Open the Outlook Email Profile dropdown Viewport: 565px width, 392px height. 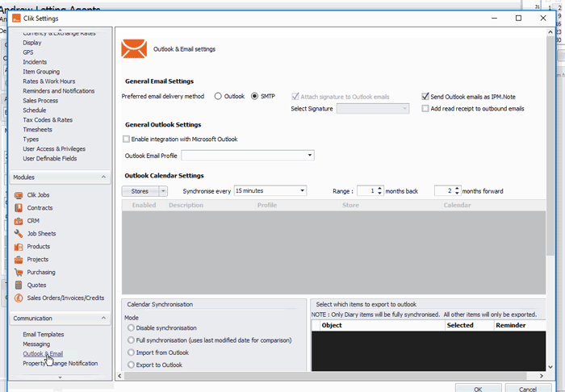point(248,155)
